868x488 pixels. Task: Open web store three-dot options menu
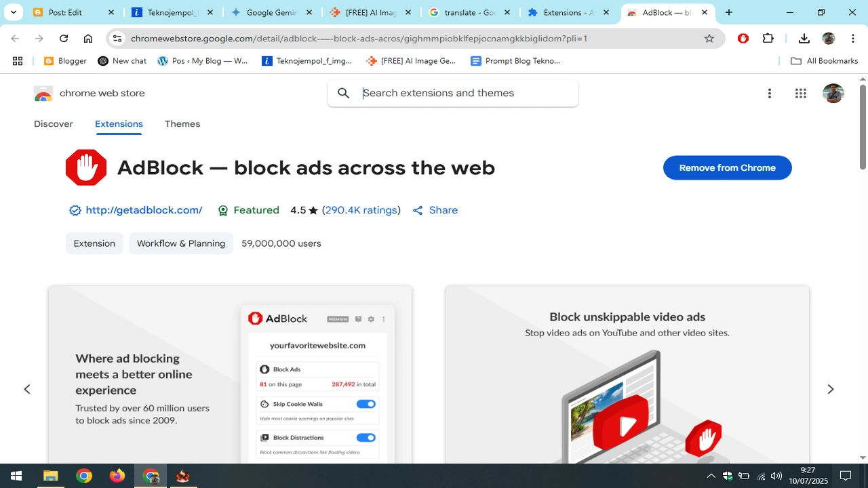[x=769, y=94]
